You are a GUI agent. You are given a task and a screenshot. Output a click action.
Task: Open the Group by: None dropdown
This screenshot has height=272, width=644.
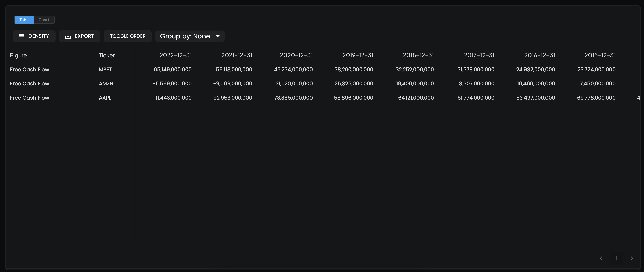185,36
